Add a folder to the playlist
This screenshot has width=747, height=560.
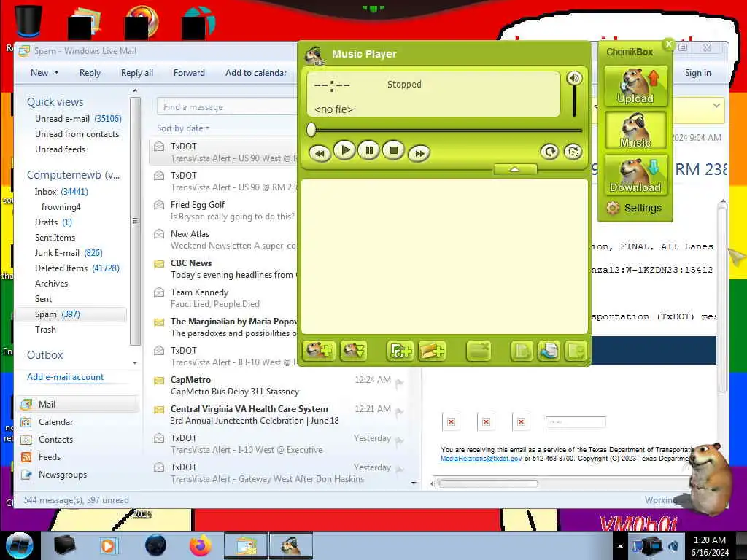click(432, 351)
